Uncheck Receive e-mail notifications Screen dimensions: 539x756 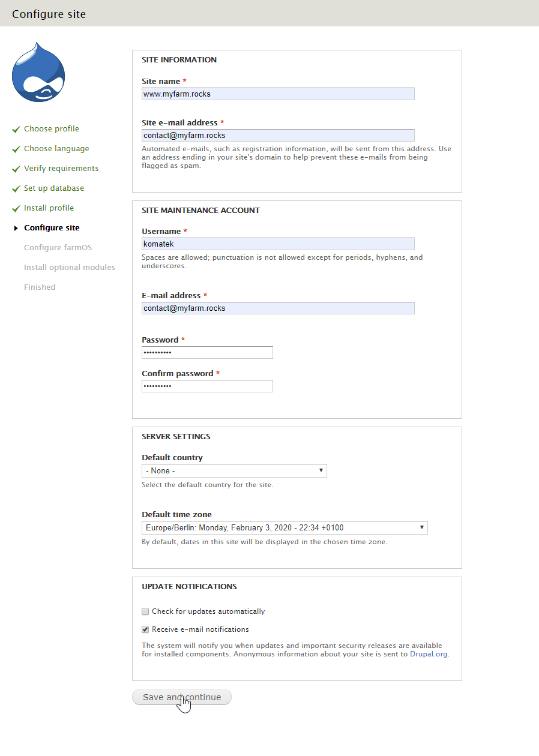pyautogui.click(x=145, y=629)
